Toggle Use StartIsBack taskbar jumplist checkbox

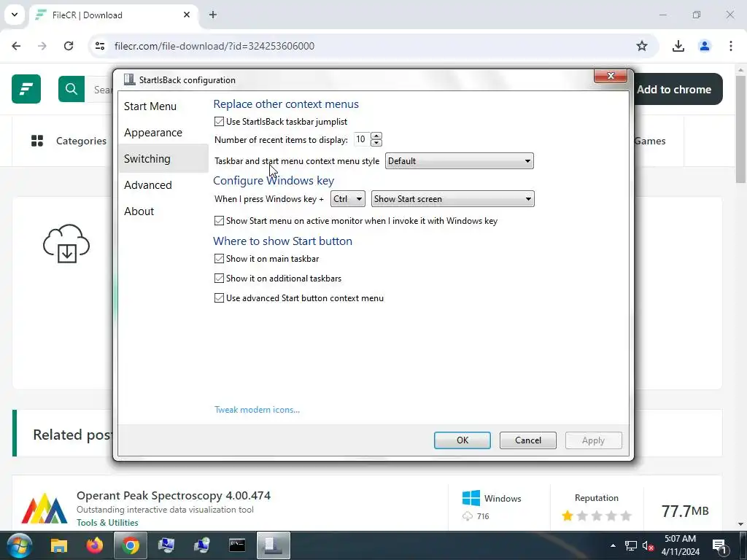pos(219,122)
